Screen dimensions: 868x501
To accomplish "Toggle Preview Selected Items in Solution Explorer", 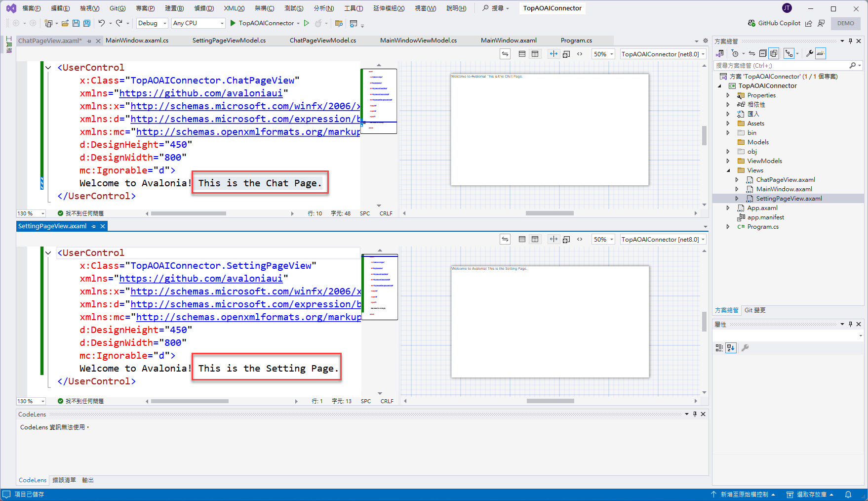I will (821, 53).
